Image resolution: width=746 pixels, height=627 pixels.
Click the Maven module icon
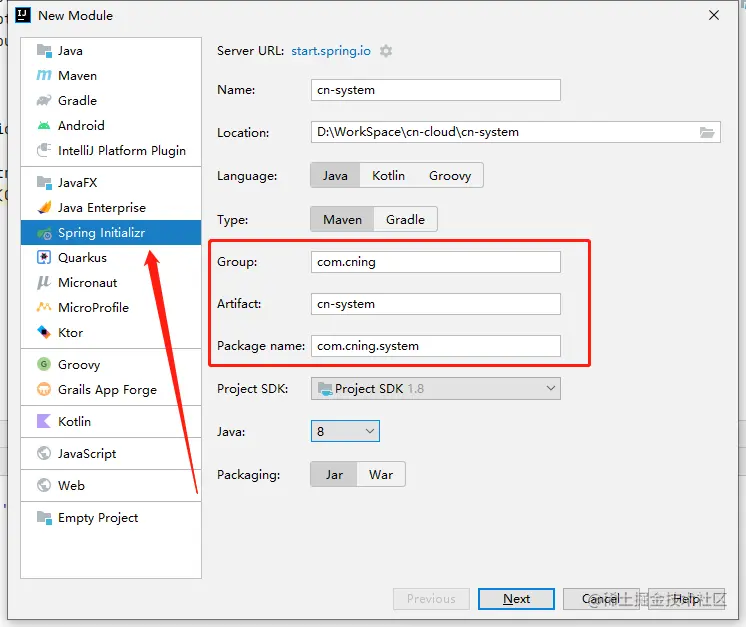tap(44, 75)
